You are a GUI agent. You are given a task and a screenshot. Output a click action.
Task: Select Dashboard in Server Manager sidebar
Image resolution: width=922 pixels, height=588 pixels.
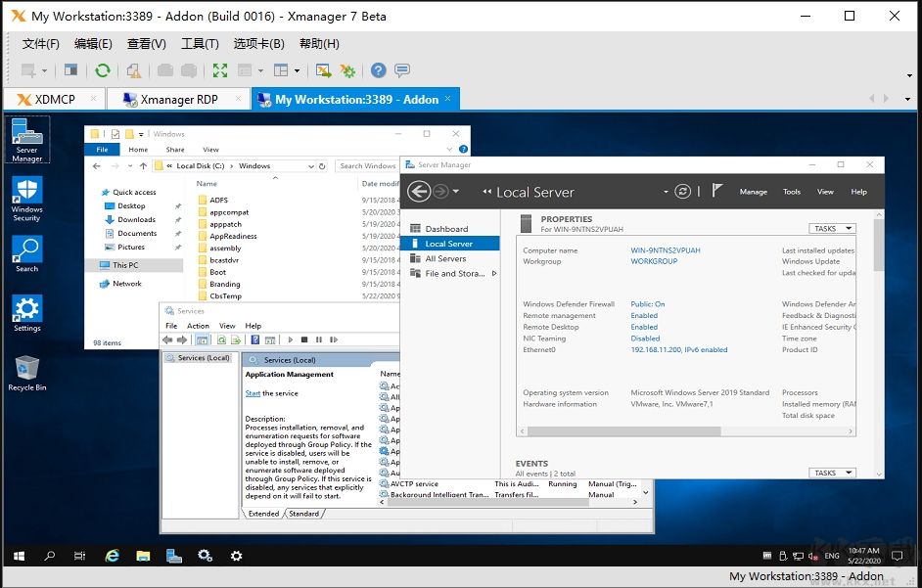(x=446, y=229)
